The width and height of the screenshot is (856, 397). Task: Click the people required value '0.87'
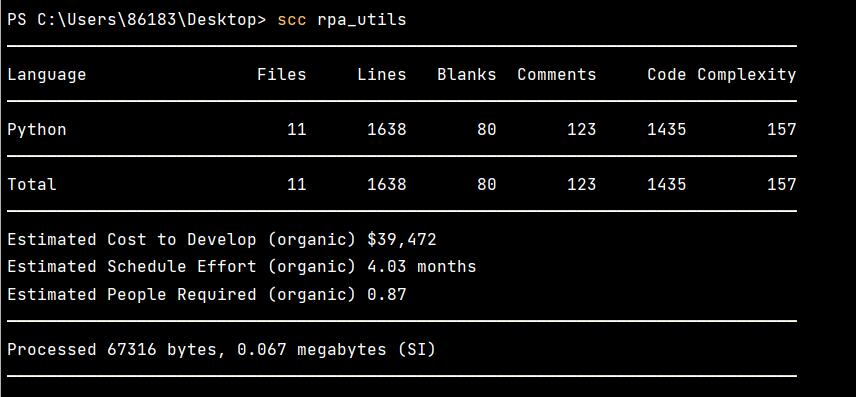click(x=387, y=294)
